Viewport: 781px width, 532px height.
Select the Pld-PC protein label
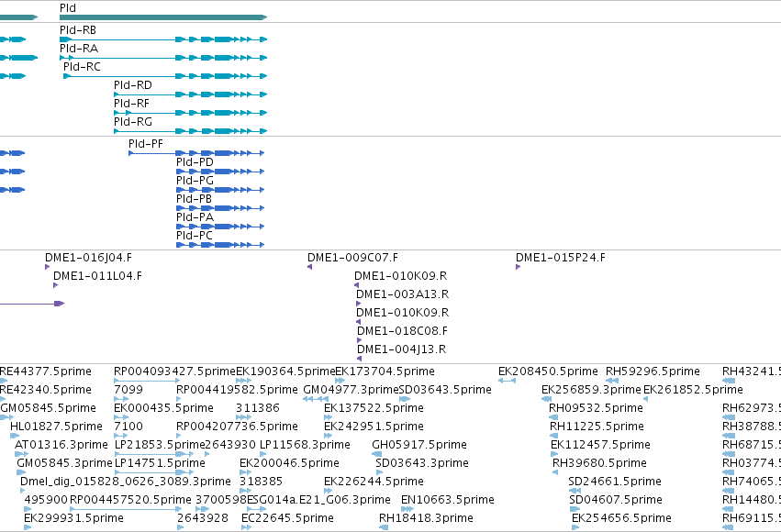click(195, 236)
